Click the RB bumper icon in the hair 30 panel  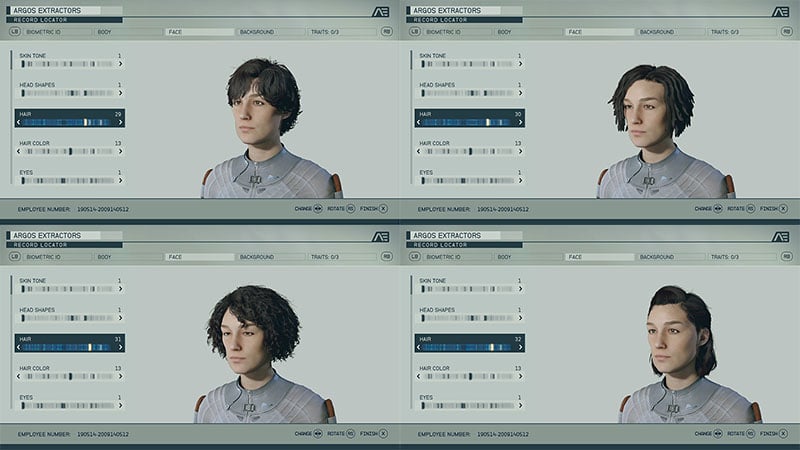786,32
